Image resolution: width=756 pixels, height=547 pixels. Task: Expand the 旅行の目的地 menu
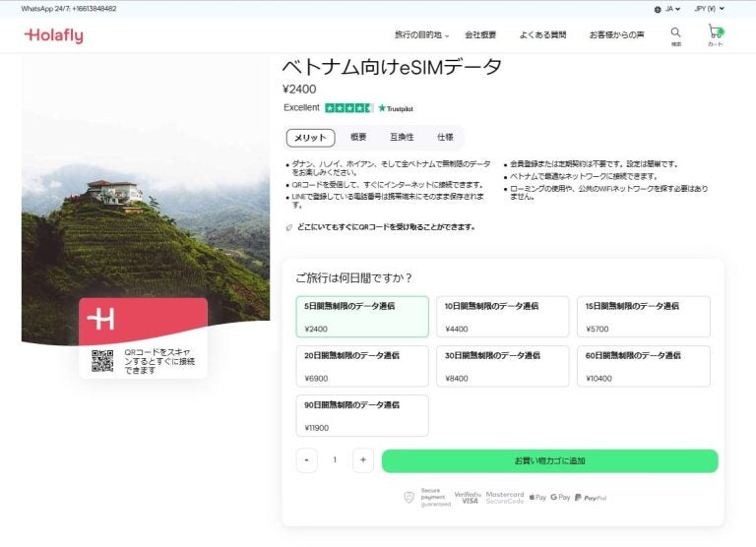click(x=421, y=34)
